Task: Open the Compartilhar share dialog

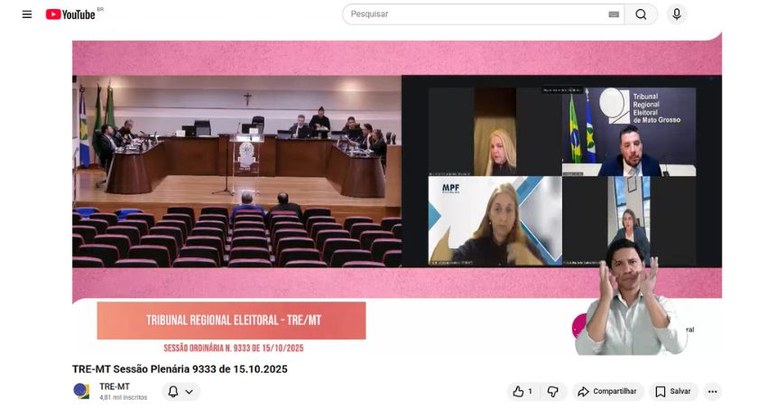Action: (x=606, y=391)
